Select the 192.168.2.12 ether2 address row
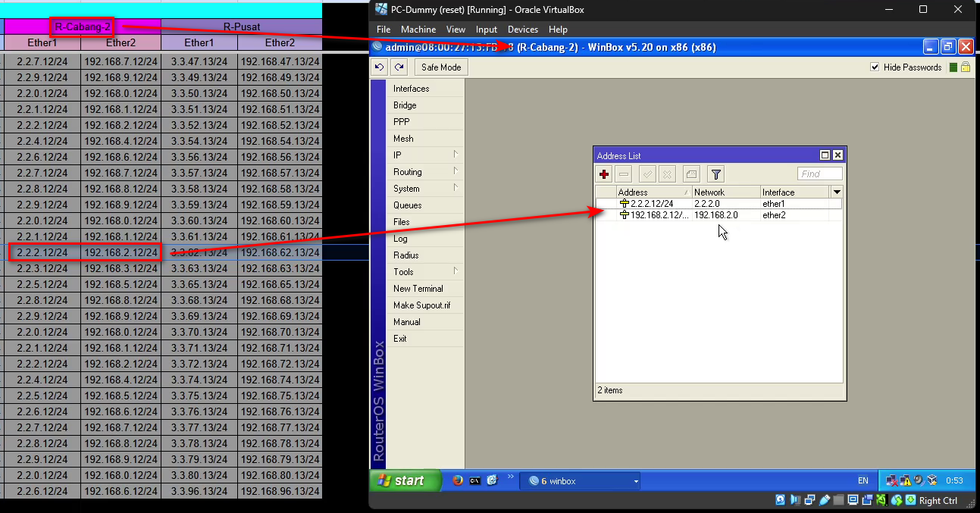 719,215
